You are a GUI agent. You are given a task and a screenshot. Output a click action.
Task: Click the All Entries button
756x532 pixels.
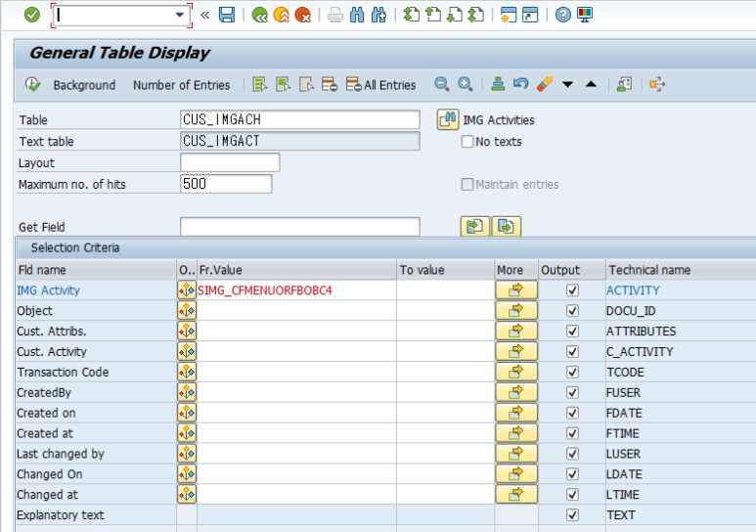click(380, 85)
